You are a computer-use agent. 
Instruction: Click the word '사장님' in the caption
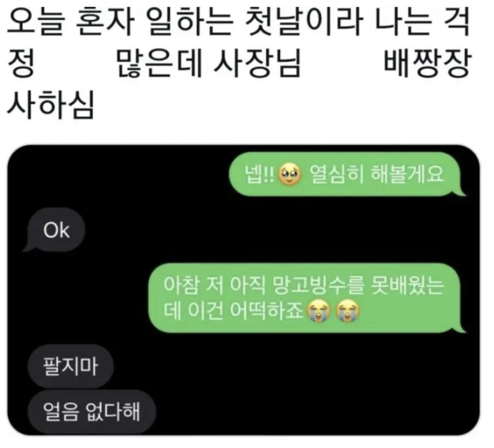257,64
